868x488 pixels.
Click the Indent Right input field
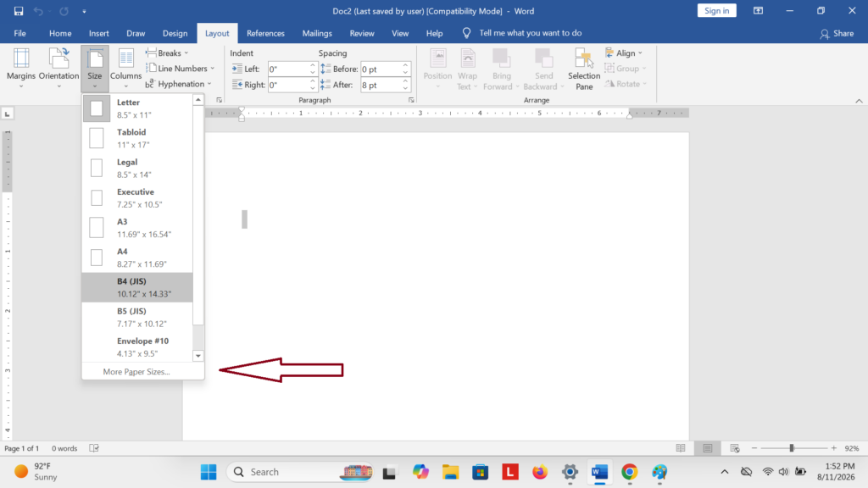click(x=288, y=85)
